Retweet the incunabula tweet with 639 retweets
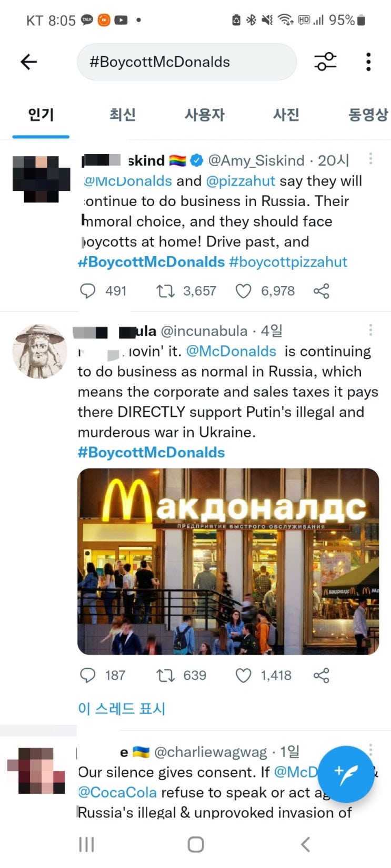The width and height of the screenshot is (391, 868). point(166,675)
